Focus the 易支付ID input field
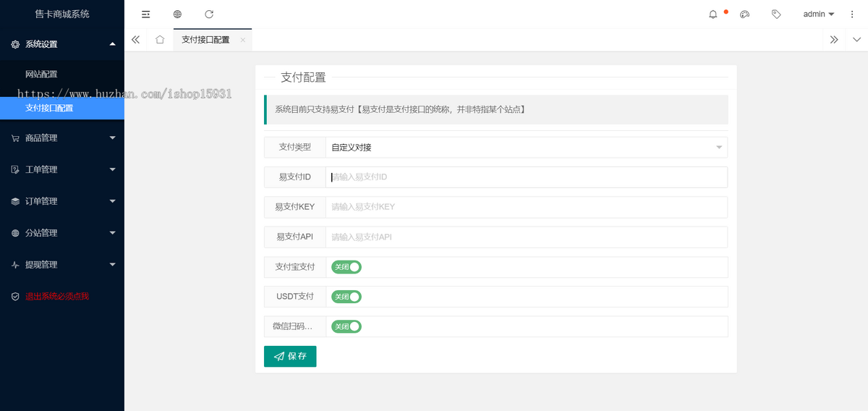The height and width of the screenshot is (411, 868). 527,177
